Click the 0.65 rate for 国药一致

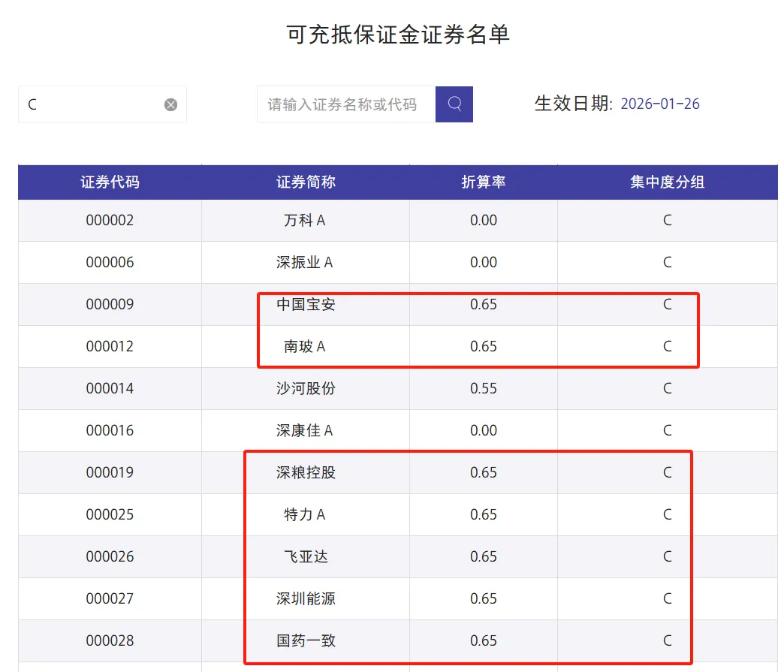pyautogui.click(x=484, y=640)
